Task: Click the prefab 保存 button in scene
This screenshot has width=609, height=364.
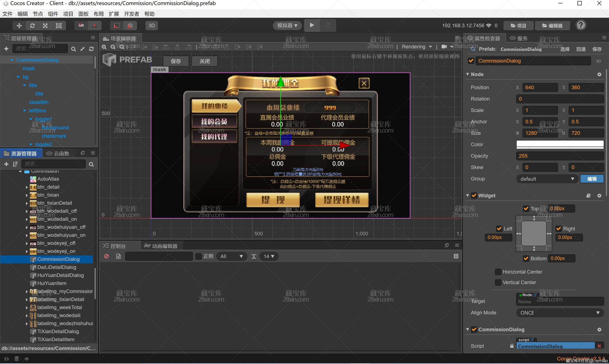Action: (x=176, y=61)
